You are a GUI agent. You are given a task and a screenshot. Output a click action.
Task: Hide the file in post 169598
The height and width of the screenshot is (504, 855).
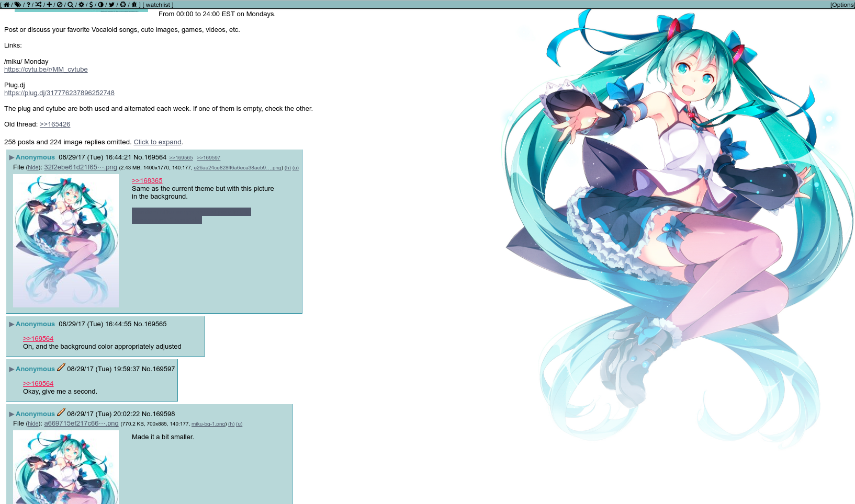pyautogui.click(x=33, y=424)
